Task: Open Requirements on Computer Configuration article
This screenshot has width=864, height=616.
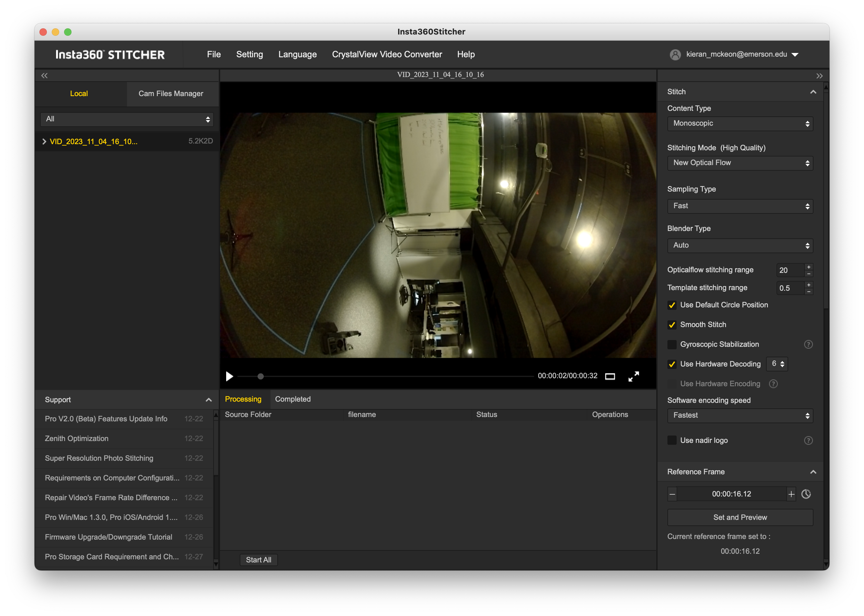Action: coord(124,478)
